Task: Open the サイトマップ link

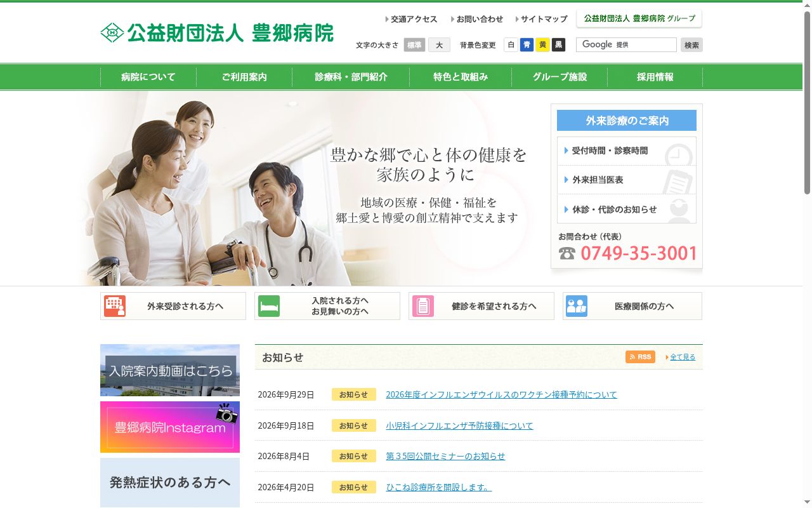Action: [x=542, y=19]
